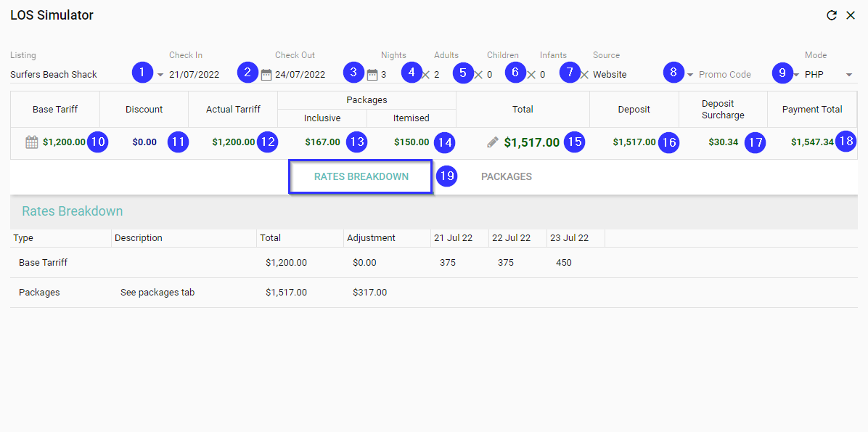868x432 pixels.
Task: Clear the Children value using its X icon
Action: point(531,74)
